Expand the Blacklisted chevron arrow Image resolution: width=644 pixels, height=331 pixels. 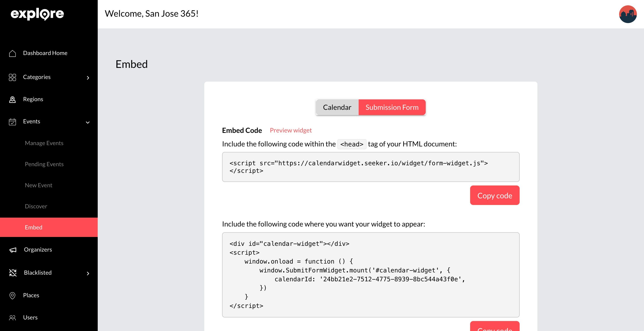tap(88, 274)
